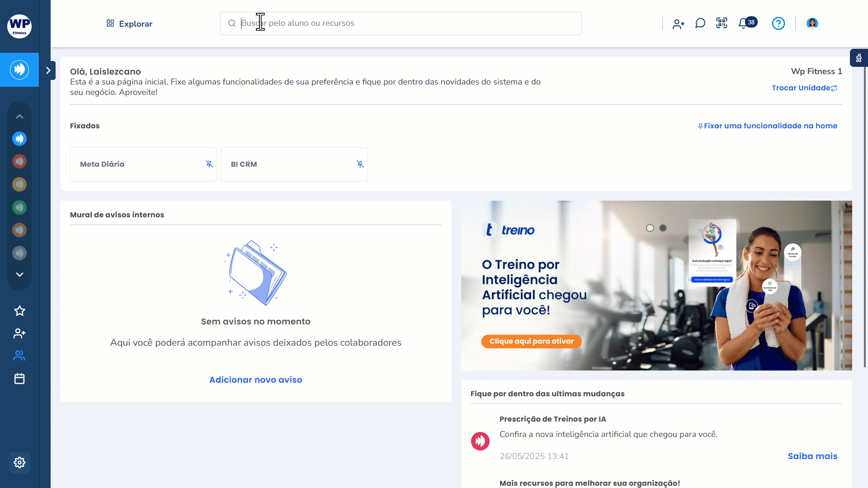Expand the sidebar with the arrow chevron

tap(48, 70)
